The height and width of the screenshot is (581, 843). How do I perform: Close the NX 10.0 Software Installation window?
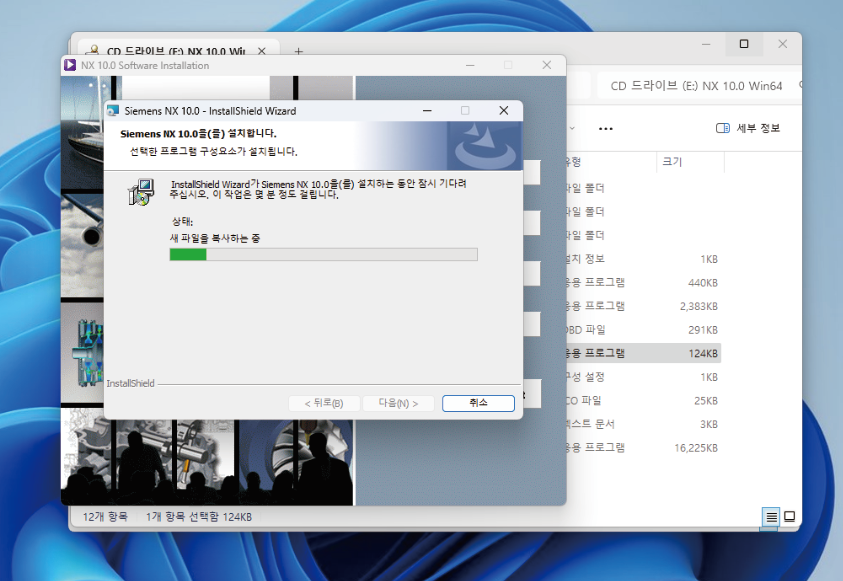(x=547, y=65)
